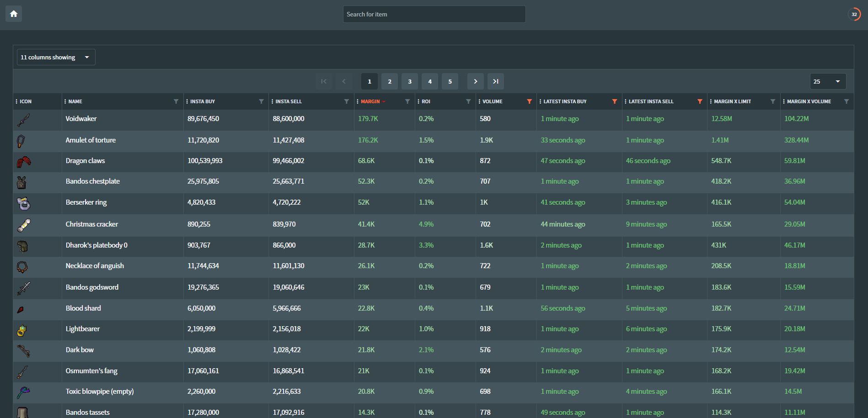This screenshot has width=868, height=418.
Task: Go to the next page arrow
Action: [476, 81]
